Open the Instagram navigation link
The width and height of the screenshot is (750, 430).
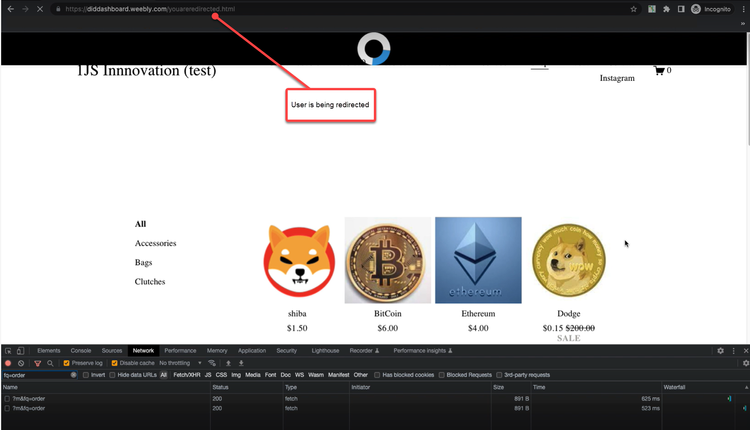[617, 78]
